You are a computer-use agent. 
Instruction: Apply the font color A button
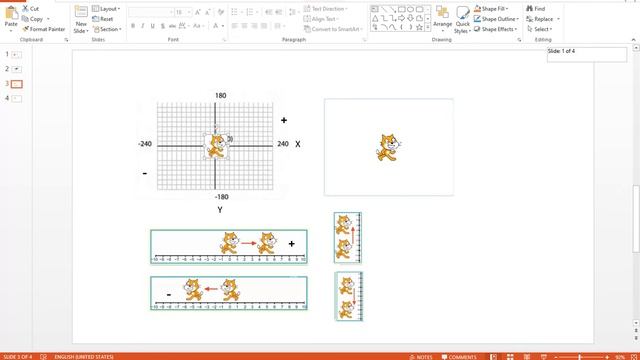coord(216,26)
